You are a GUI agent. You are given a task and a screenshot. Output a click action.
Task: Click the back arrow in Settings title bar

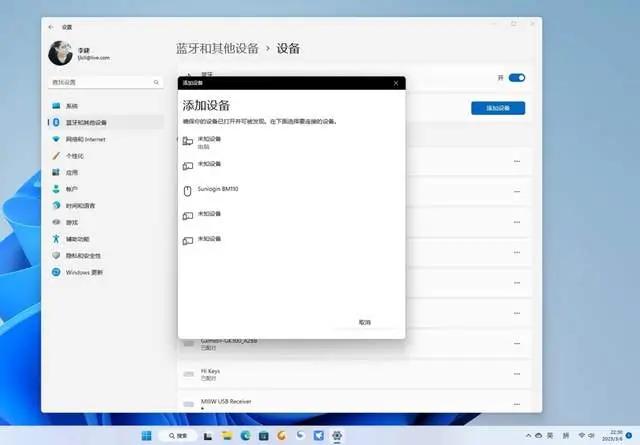(x=51, y=27)
